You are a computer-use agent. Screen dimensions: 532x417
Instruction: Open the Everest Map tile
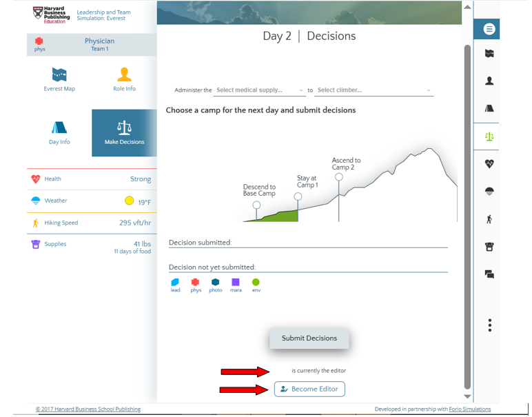(x=59, y=79)
